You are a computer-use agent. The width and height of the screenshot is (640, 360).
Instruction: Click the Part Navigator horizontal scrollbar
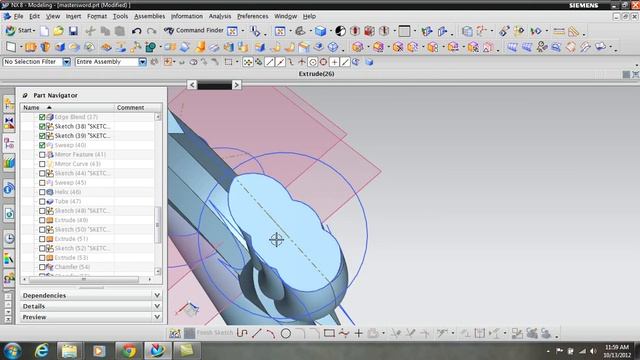[84, 280]
